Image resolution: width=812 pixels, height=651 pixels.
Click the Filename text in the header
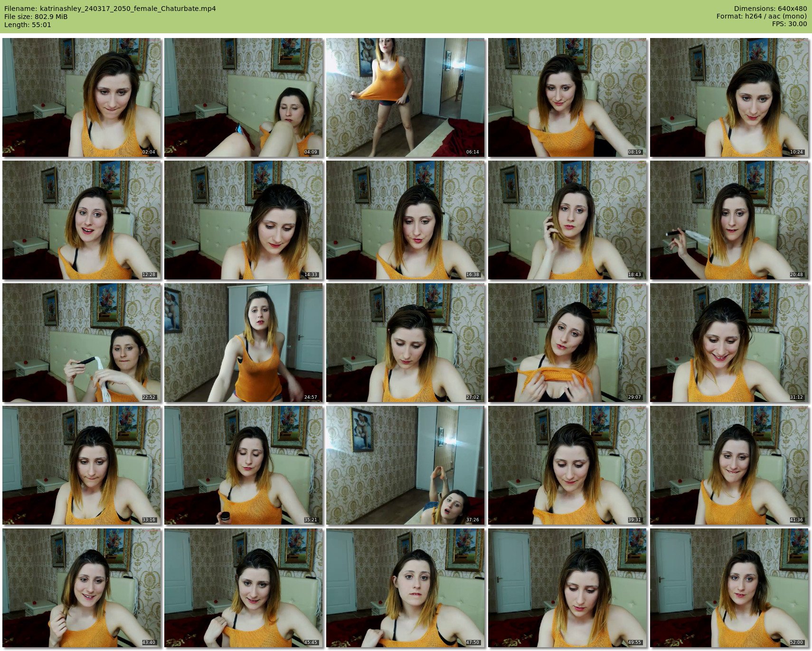[x=110, y=9]
